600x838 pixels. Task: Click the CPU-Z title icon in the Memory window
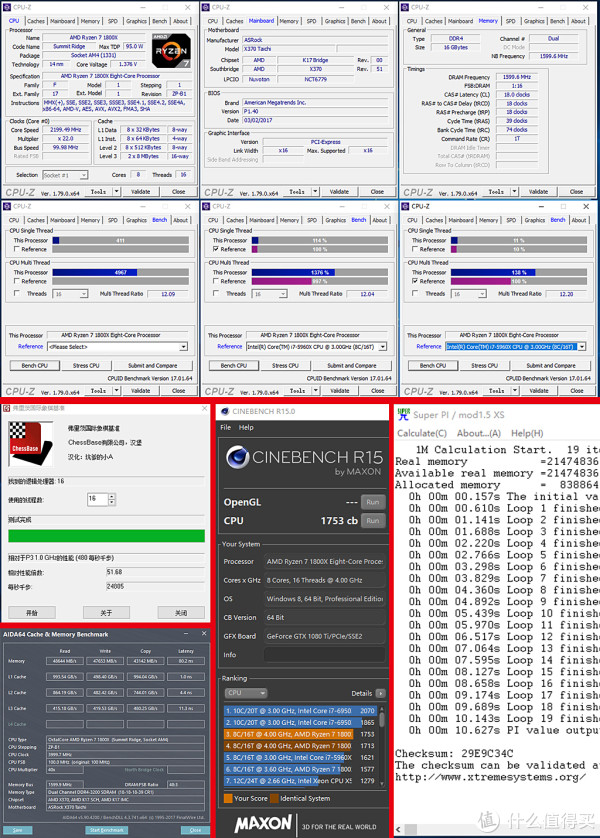pyautogui.click(x=406, y=7)
